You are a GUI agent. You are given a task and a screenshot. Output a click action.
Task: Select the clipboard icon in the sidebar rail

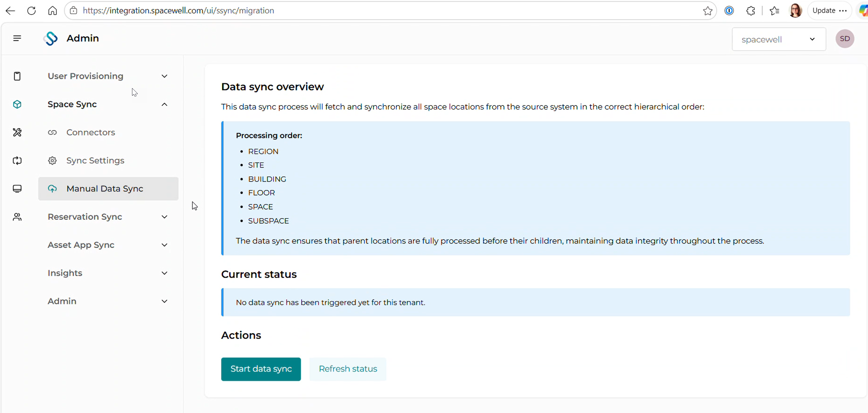17,76
